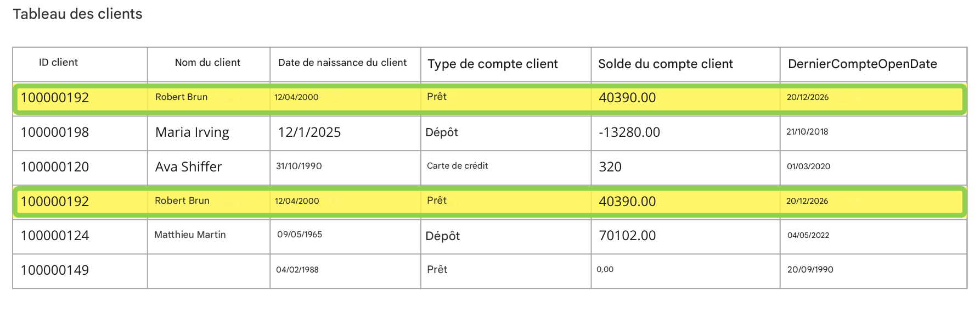Select the birth date 31/10/1990 cell
This screenshot has width=980, height=311.
coord(299,166)
